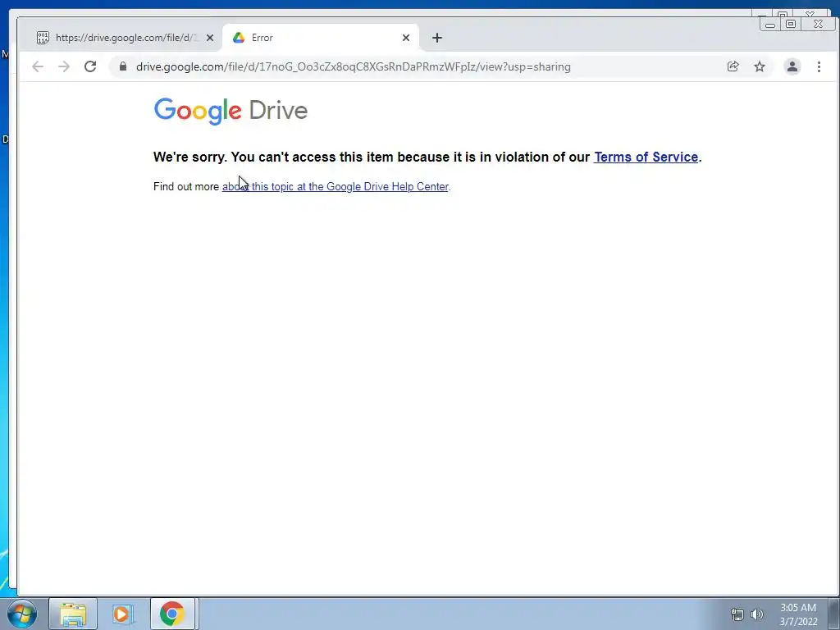This screenshot has height=630, width=840.
Task: Open the volume speaker tray icon
Action: [757, 614]
